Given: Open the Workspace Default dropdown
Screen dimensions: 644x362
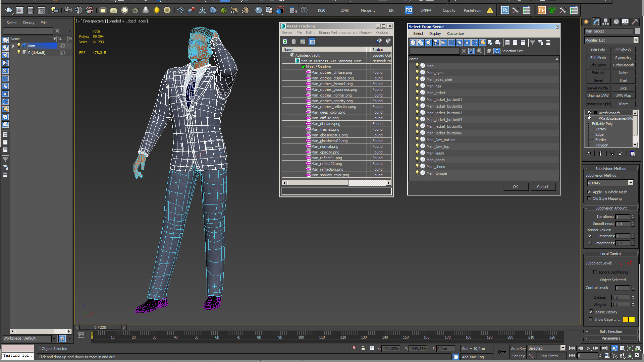Looking at the screenshot, I should [x=54, y=339].
